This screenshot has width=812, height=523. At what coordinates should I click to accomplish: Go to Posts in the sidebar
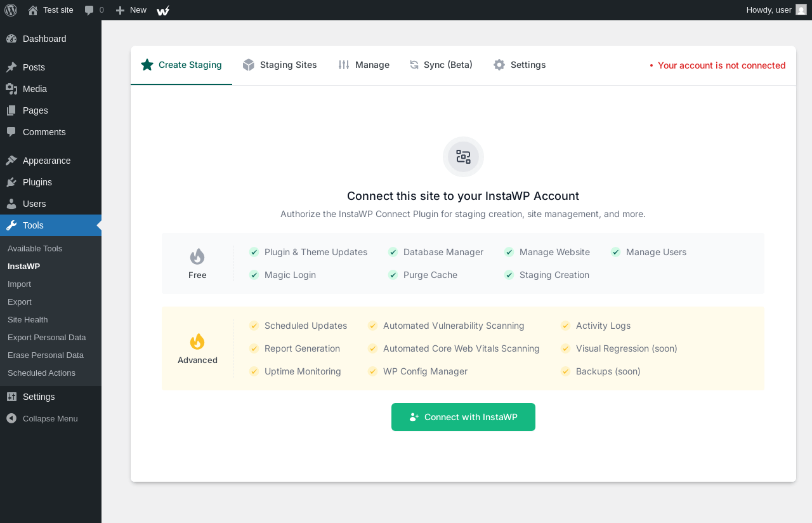51,67
